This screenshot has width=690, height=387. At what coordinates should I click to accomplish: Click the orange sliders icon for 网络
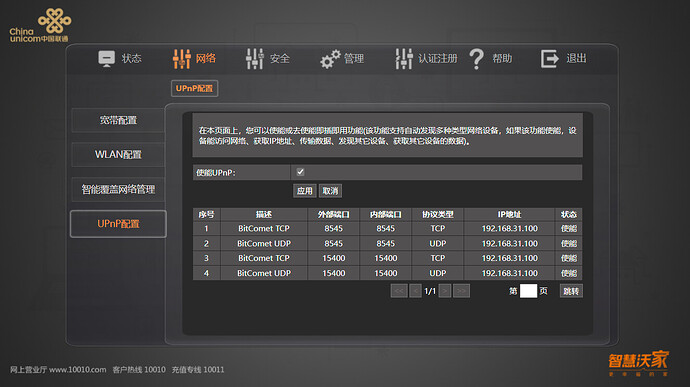181,59
